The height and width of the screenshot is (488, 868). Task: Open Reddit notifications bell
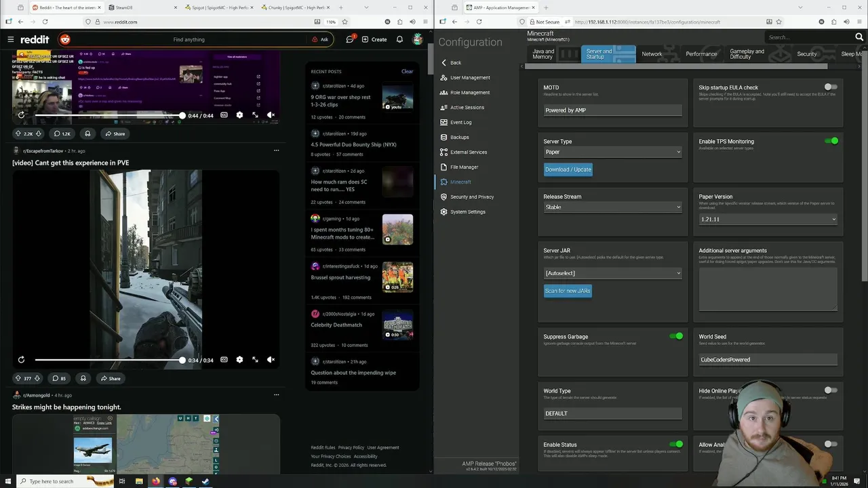tap(399, 39)
